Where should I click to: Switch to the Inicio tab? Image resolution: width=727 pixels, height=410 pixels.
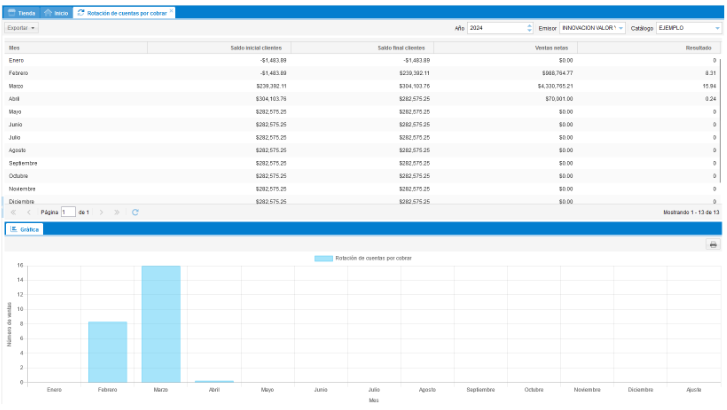tap(56, 12)
